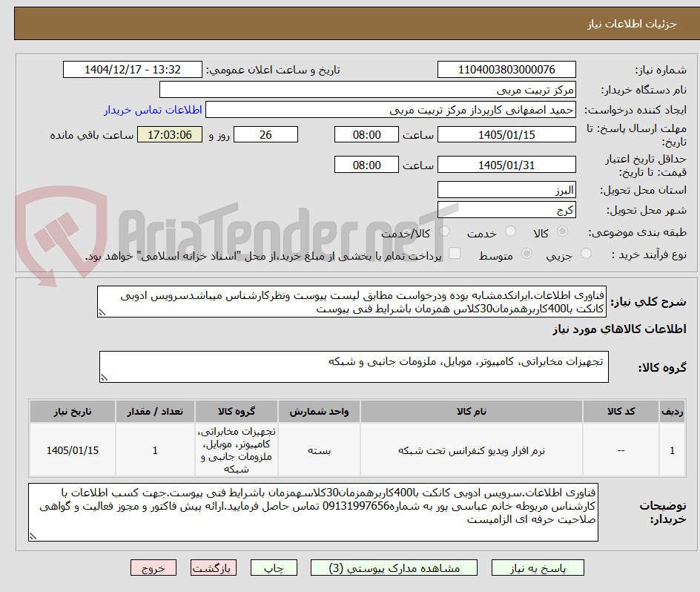
Task: Click the 'خروج' exit button
Action: tap(153, 568)
